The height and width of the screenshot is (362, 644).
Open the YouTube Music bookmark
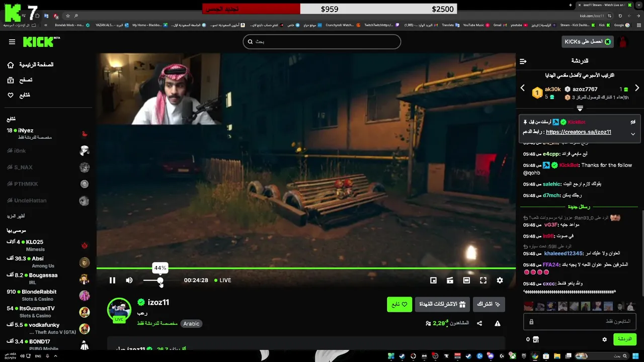tap(476, 25)
